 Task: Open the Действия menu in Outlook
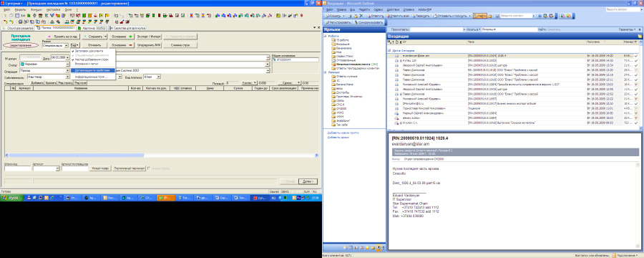point(392,9)
